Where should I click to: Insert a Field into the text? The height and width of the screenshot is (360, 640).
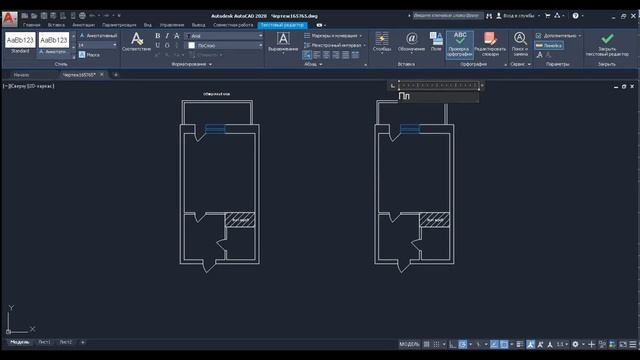[x=436, y=42]
